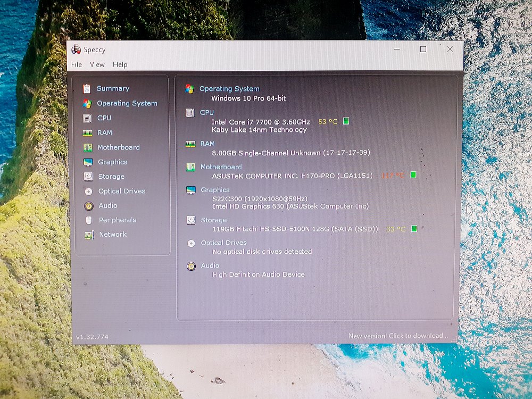Image resolution: width=532 pixels, height=399 pixels.
Task: Open the Operating System heading link
Action: (x=229, y=89)
